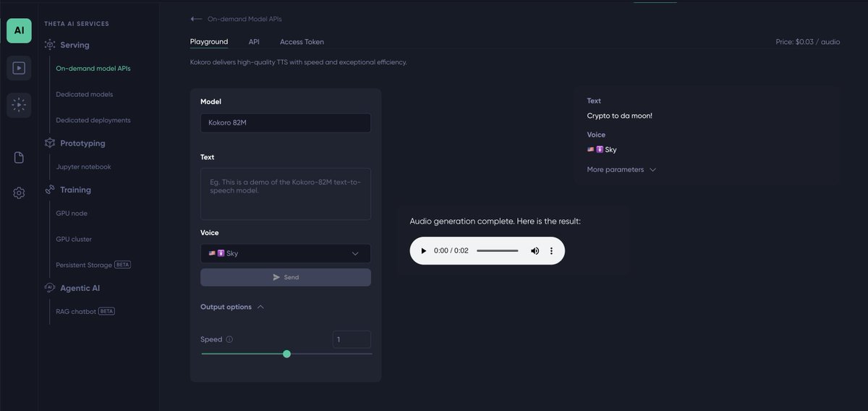Open Dedicated models in sidebar
This screenshot has height=411, width=868.
click(x=85, y=94)
